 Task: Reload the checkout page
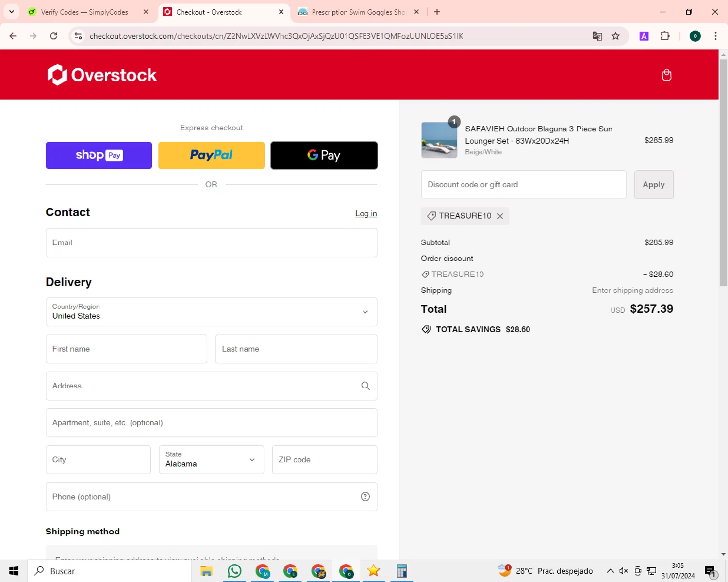pyautogui.click(x=54, y=36)
